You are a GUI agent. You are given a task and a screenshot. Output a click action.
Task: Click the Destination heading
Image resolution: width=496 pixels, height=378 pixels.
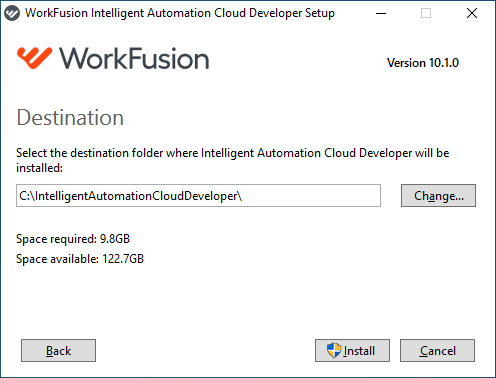70,118
